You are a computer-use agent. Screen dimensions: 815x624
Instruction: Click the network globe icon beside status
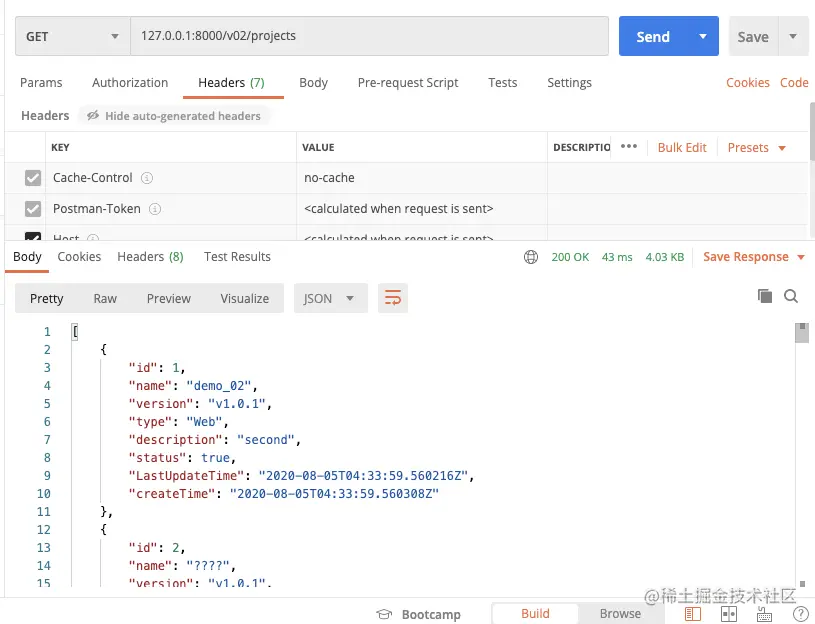531,257
